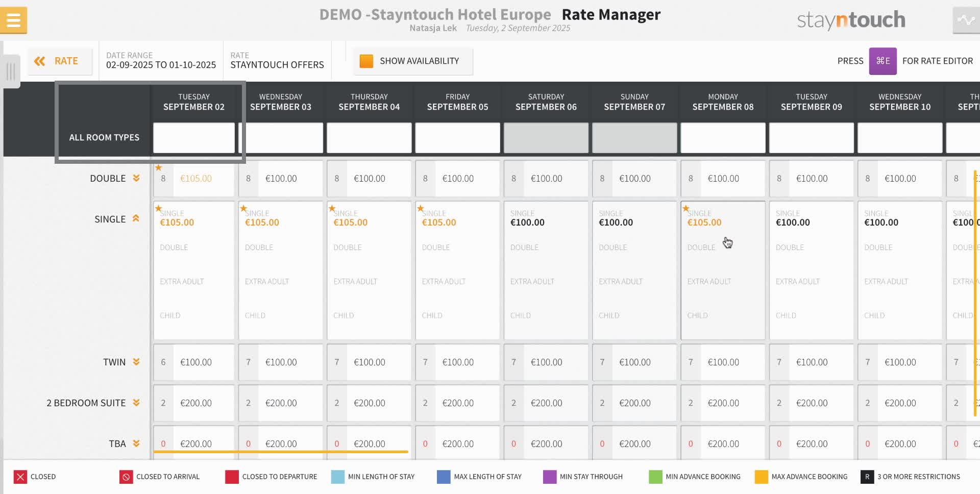Select the Wednesday September 10 column header
Viewport: 980px width, 494px height.
pos(900,102)
